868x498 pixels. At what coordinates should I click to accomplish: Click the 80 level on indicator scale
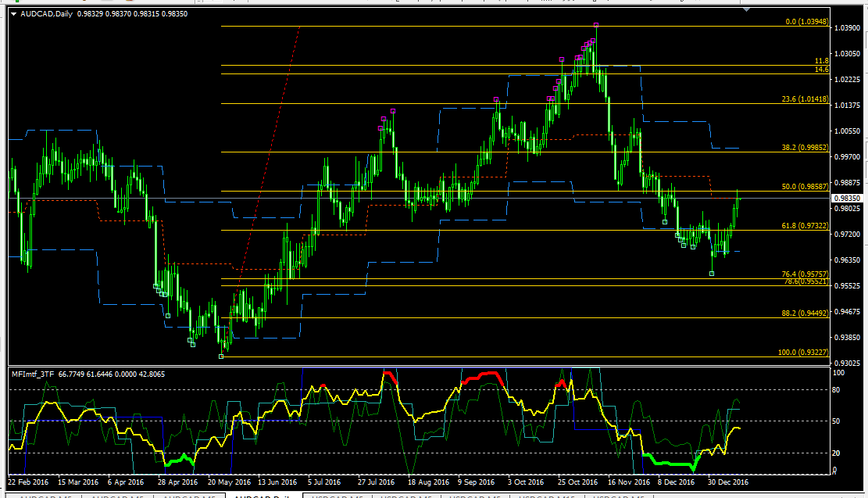tap(837, 390)
